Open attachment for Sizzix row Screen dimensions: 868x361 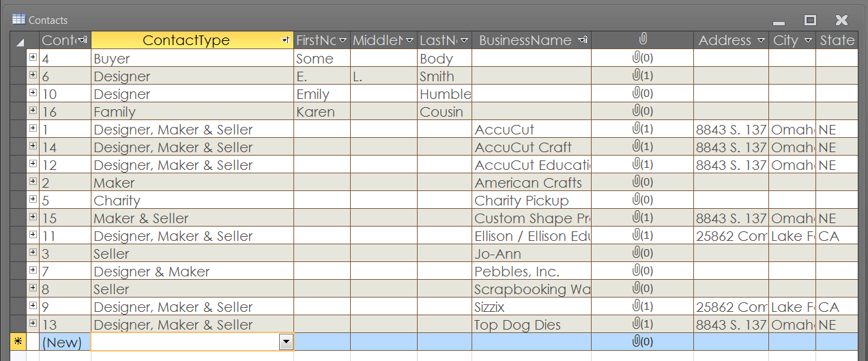pos(642,307)
